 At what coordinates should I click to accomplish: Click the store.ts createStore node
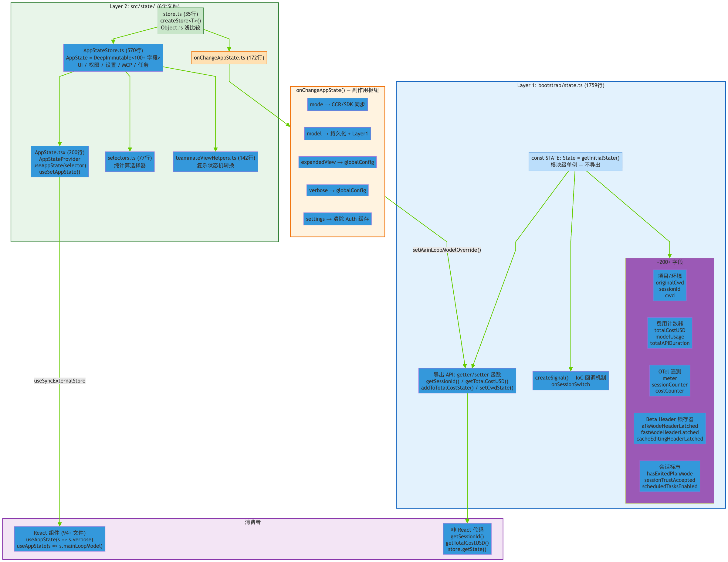[x=180, y=21]
